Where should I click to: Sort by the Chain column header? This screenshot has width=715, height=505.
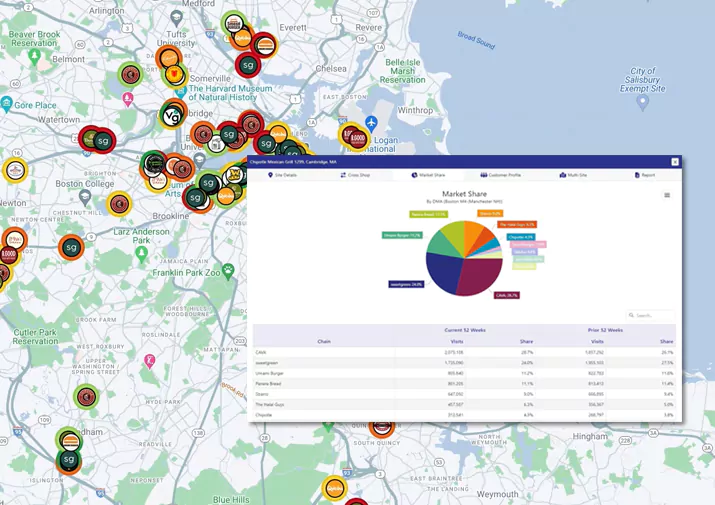[324, 341]
